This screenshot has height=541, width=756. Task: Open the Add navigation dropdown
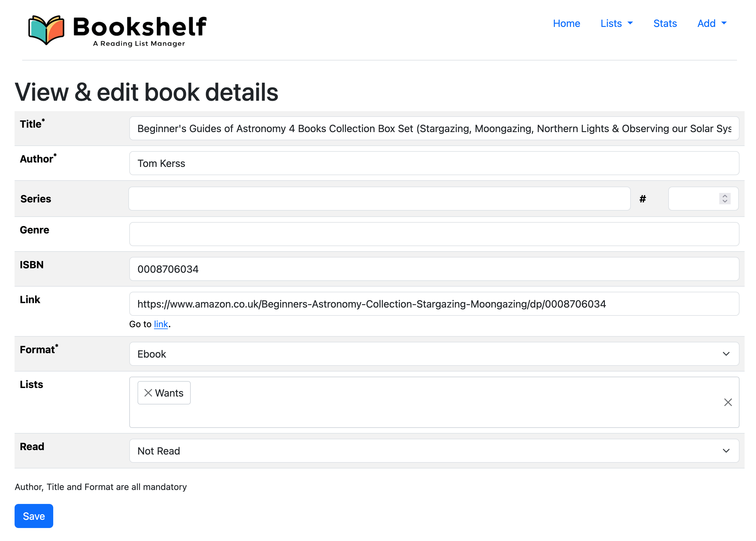pos(711,23)
